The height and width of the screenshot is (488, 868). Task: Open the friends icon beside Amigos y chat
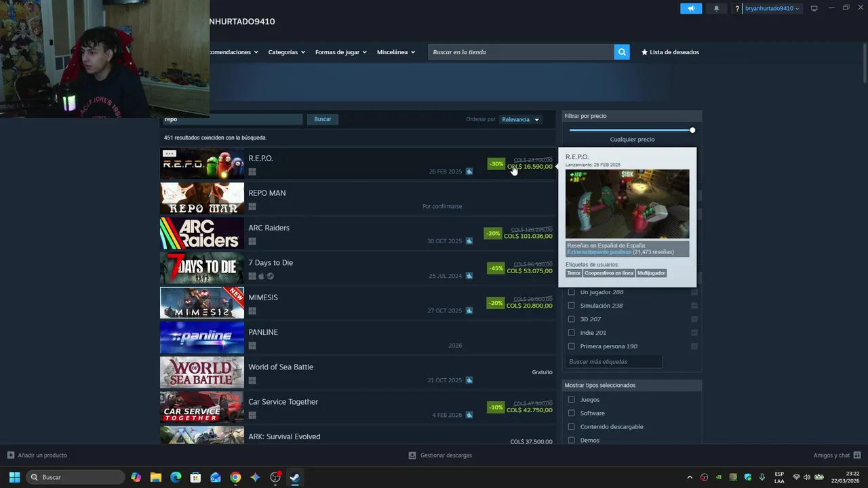click(x=857, y=455)
